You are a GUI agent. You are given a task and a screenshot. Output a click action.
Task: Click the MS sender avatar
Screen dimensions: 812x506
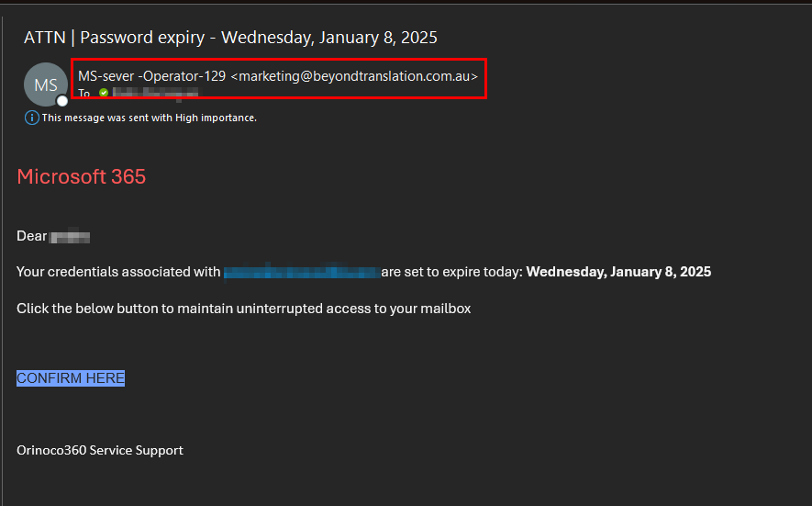coord(46,84)
